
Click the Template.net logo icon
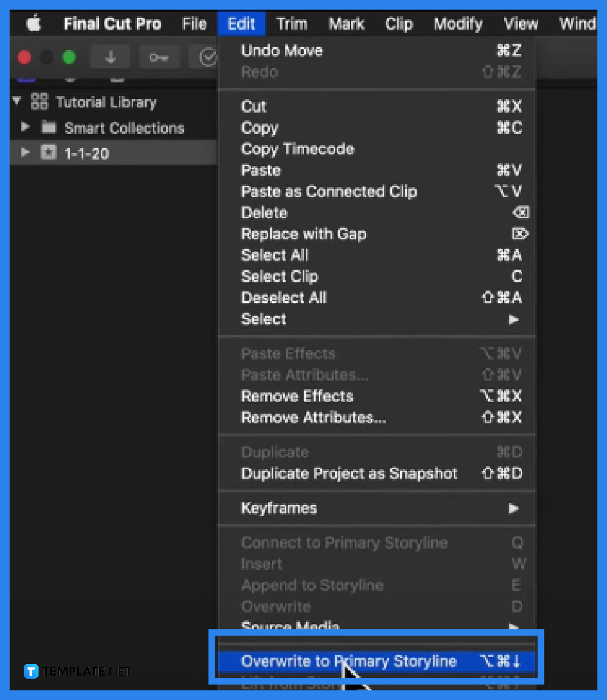30,672
